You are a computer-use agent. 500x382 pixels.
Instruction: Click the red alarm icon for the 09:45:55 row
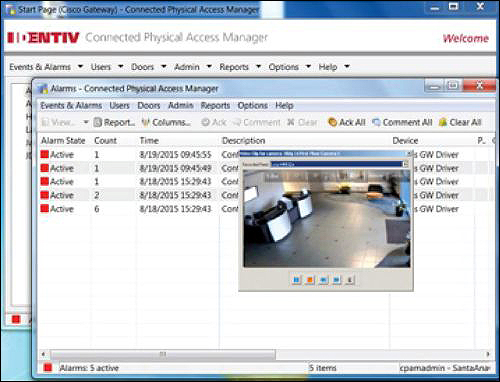(x=45, y=154)
